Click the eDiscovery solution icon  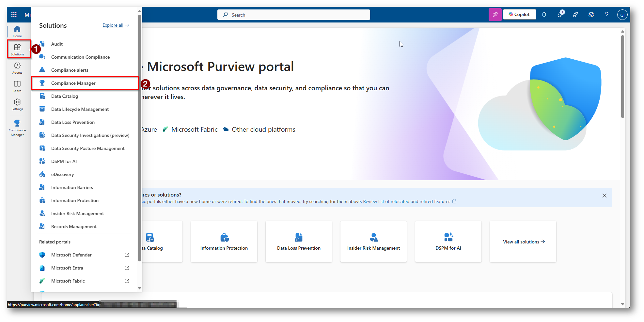[x=42, y=174]
